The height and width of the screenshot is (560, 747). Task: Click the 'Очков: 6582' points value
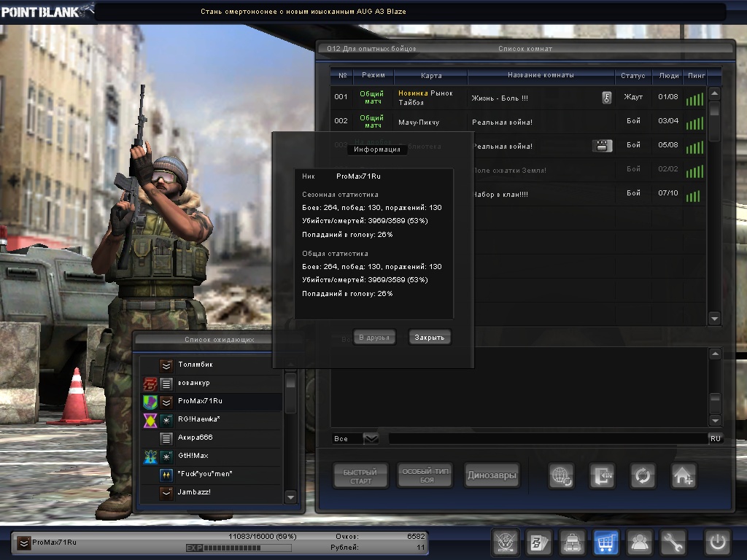pyautogui.click(x=379, y=536)
